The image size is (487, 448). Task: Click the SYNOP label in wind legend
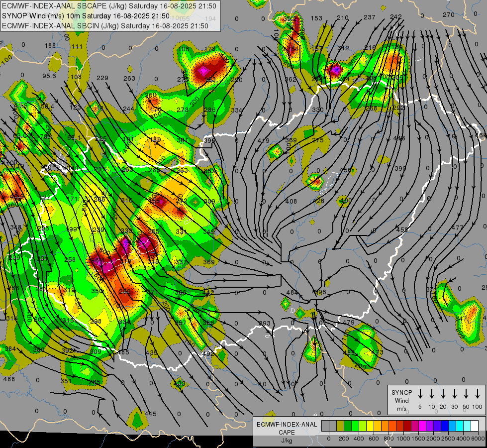[401, 392]
